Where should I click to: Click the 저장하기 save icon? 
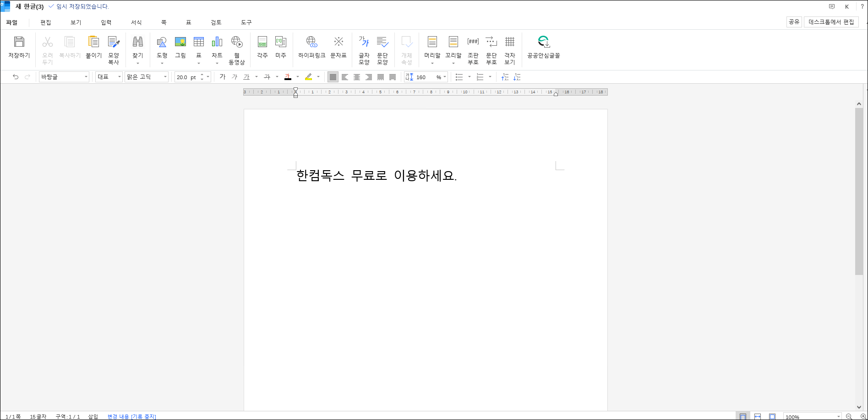pos(19,42)
